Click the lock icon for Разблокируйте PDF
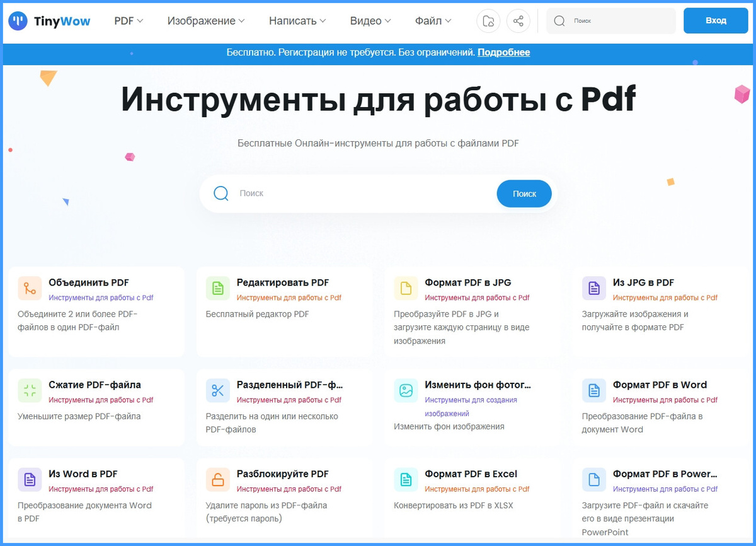 (217, 480)
